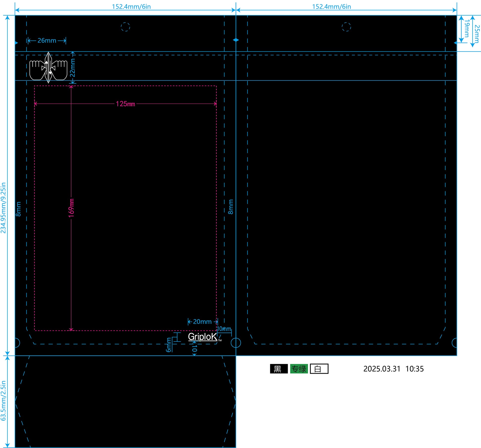Click the 22mm zipper dimension label
481x448 pixels.
click(x=72, y=68)
